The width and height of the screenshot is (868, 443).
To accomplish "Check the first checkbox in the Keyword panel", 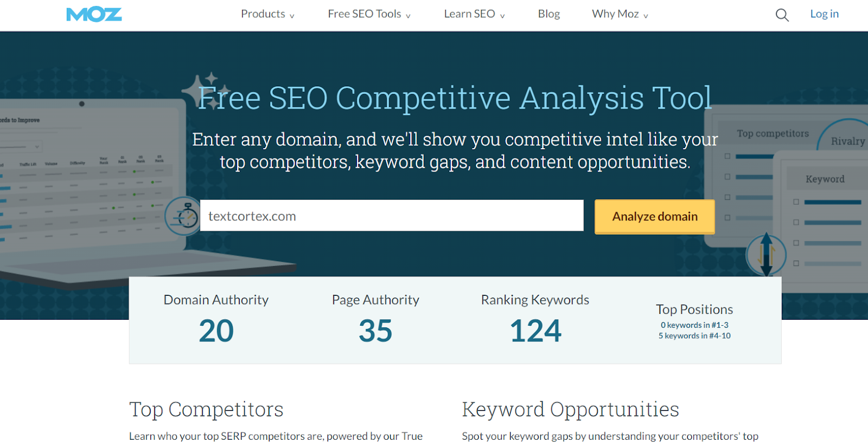I will (x=796, y=202).
